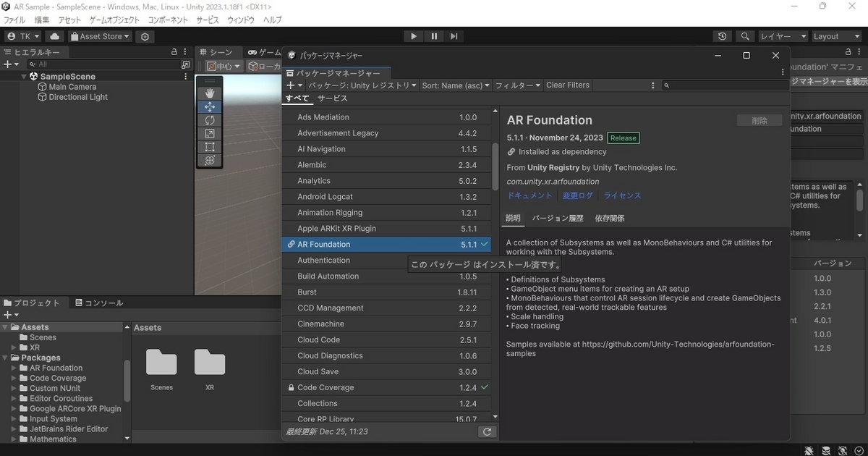Collapse the SampleScene hierarchy node

pyautogui.click(x=24, y=77)
